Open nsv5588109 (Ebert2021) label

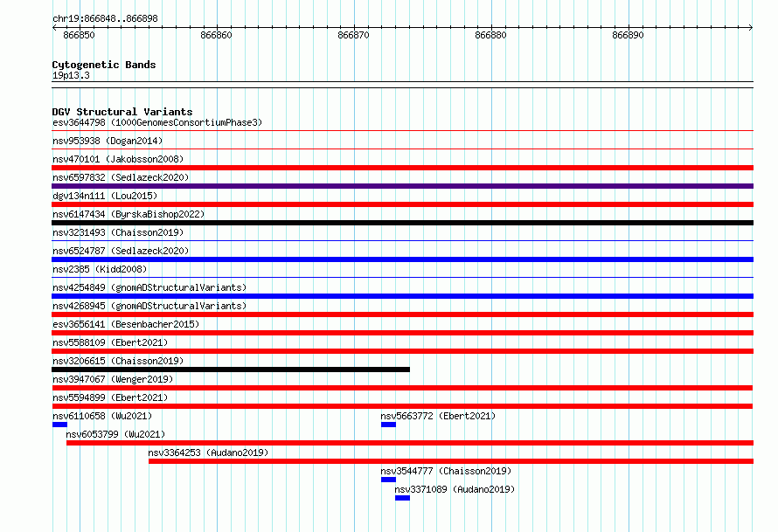(x=110, y=342)
